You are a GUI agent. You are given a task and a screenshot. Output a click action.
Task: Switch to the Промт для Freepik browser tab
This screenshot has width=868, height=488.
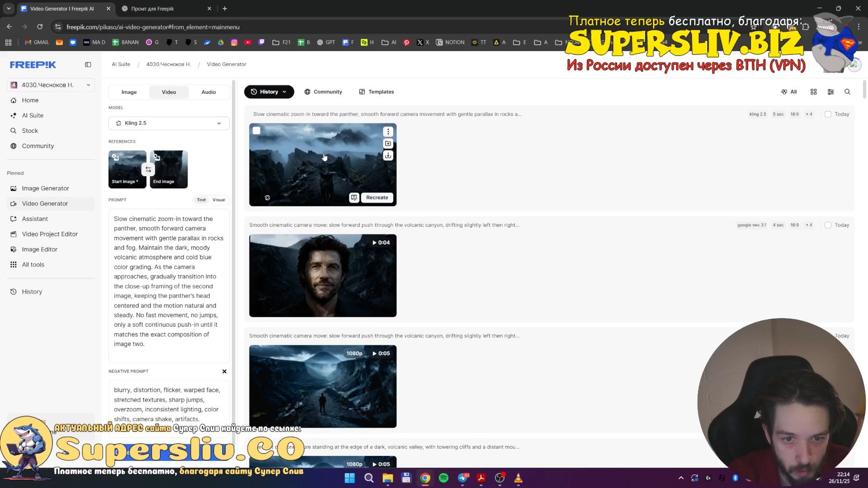166,9
